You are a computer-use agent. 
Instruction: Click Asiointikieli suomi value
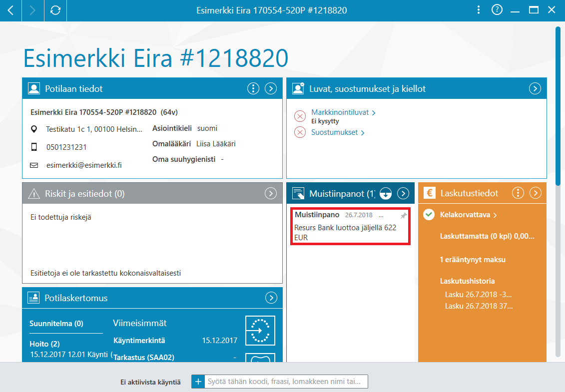click(x=207, y=128)
